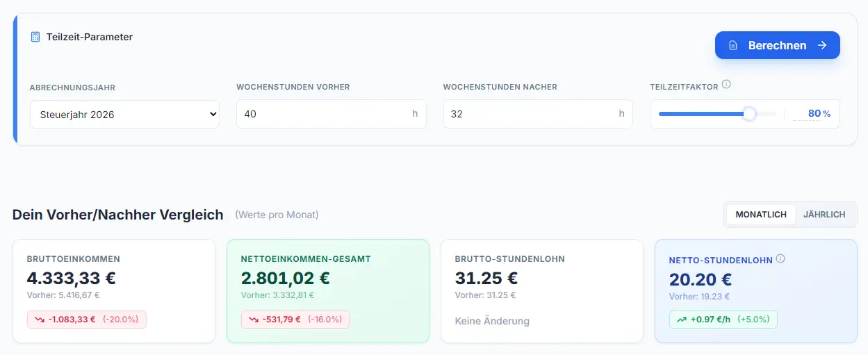This screenshot has height=355, width=868.
Task: Click the downward trend icon under Bruttoeinkommen
Action: [x=40, y=320]
